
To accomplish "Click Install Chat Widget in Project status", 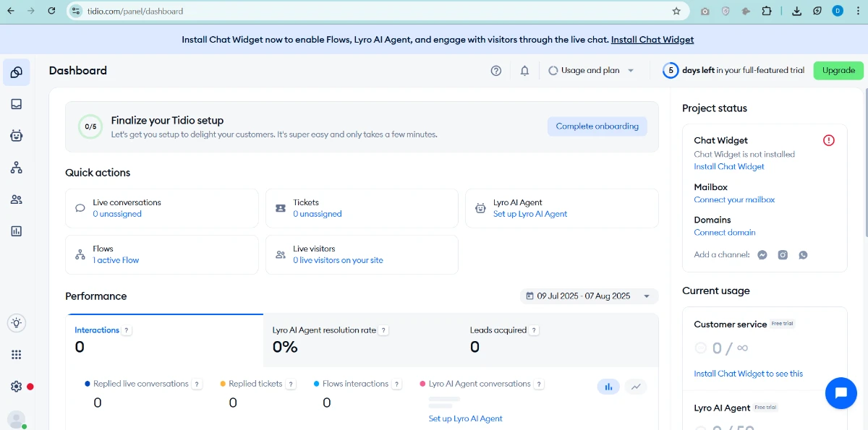I will 729,167.
